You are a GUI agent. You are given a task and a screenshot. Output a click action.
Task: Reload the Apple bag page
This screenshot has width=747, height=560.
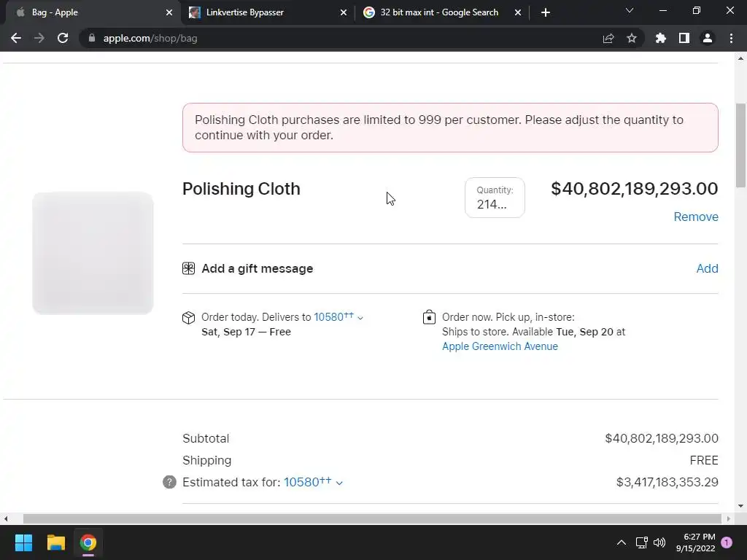[x=63, y=38]
